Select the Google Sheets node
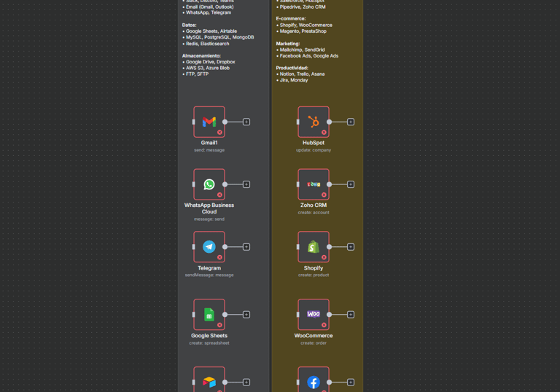Image resolution: width=560 pixels, height=392 pixels. point(209,315)
